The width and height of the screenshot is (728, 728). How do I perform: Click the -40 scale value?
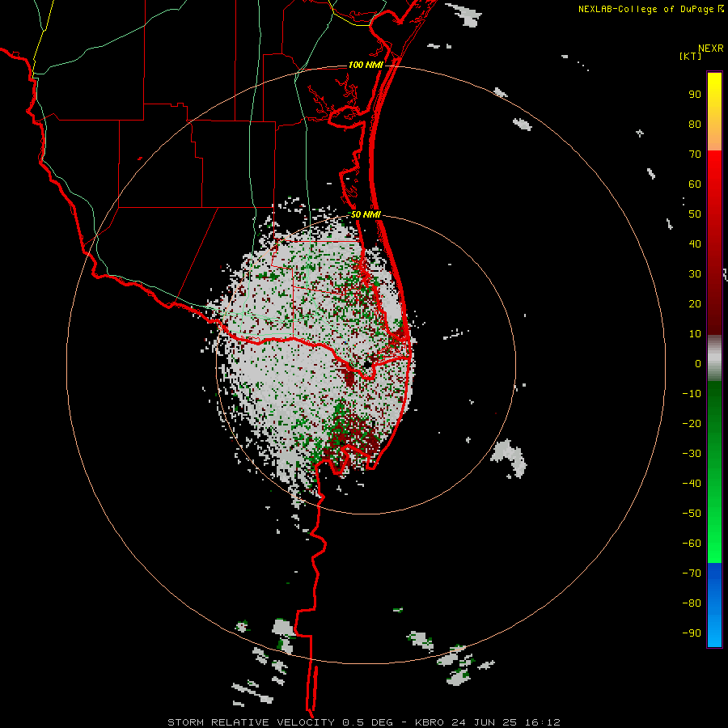point(692,484)
